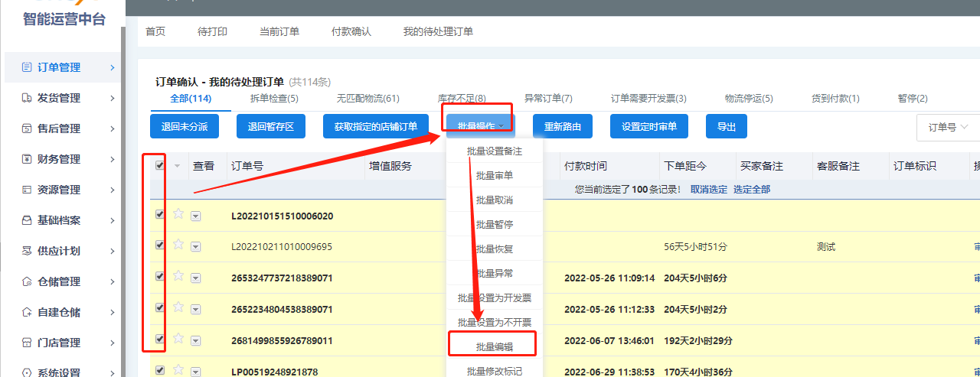This screenshot has height=377, width=980.
Task: Click the 系统设置 gear icon
Action: pos(27,372)
